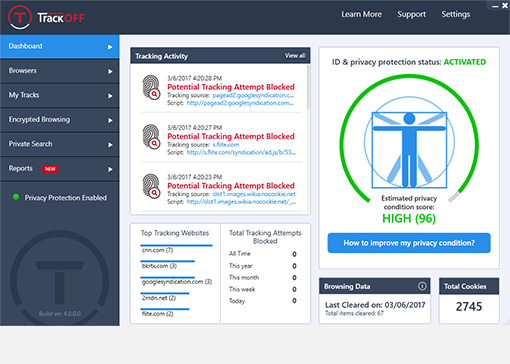This screenshot has width=510, height=364.
Task: Click How to improve my privacy condition
Action: (409, 243)
